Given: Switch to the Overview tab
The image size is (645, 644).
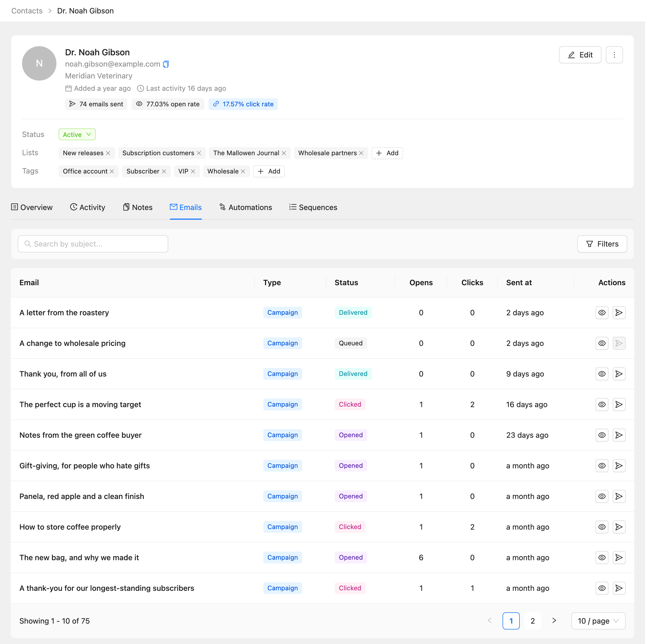Looking at the screenshot, I should coord(32,208).
